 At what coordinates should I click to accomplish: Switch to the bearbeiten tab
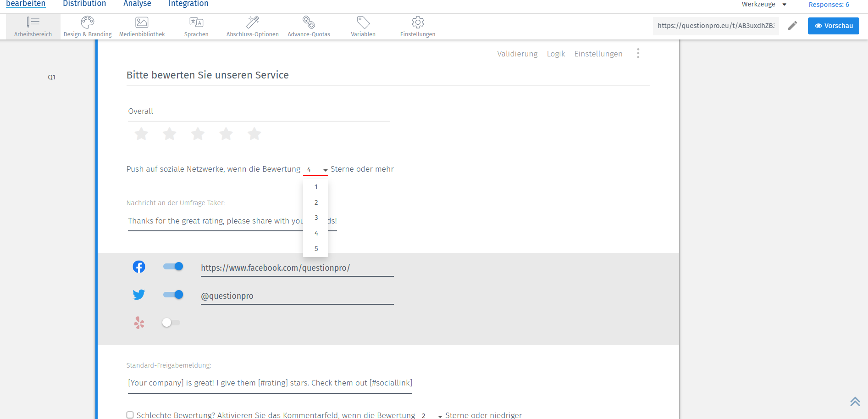click(x=26, y=4)
